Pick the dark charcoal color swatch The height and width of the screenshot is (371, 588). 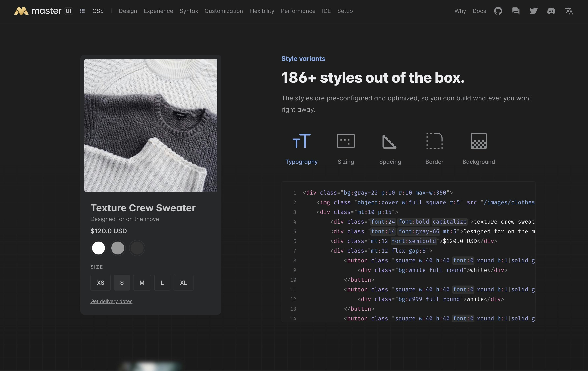tap(137, 248)
